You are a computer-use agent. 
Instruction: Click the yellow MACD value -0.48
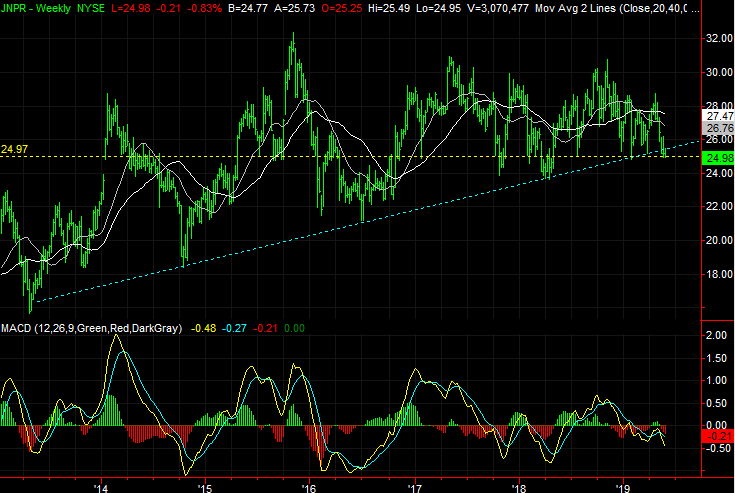click(203, 328)
